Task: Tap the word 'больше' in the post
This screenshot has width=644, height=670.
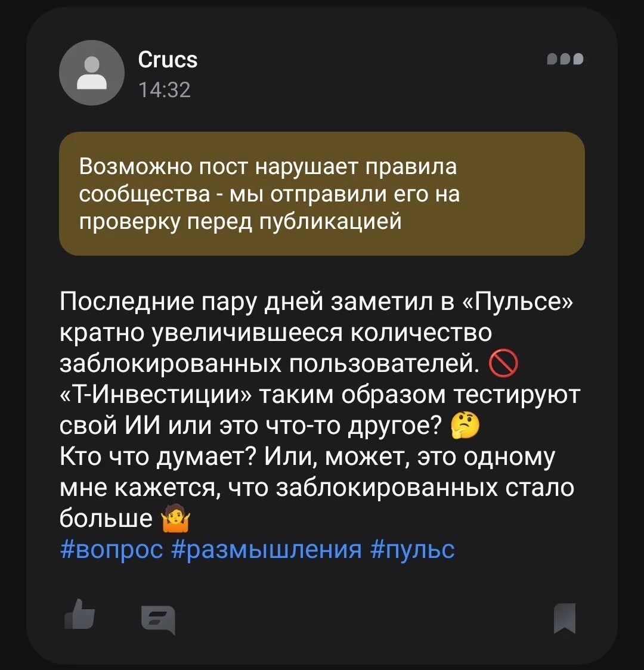Action: (106, 519)
